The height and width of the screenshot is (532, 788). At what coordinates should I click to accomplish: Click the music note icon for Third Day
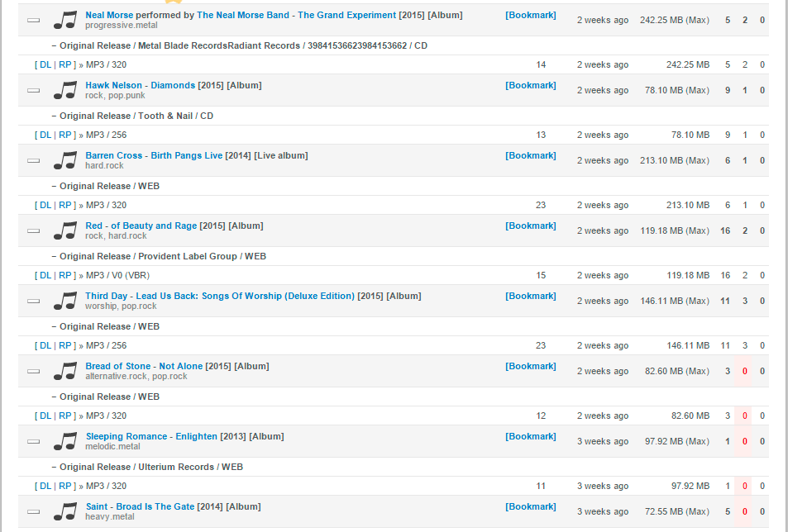(65, 302)
